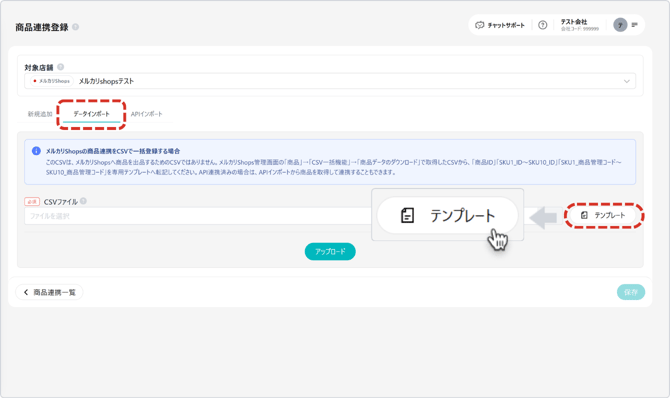
Task: Switch to the APIインポート tab
Action: 147,114
